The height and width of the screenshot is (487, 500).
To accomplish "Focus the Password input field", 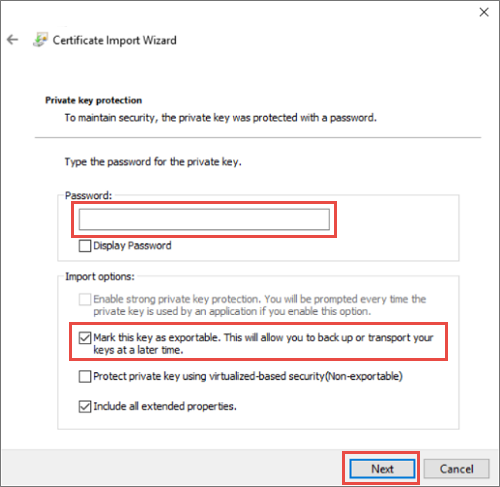I will tap(204, 219).
